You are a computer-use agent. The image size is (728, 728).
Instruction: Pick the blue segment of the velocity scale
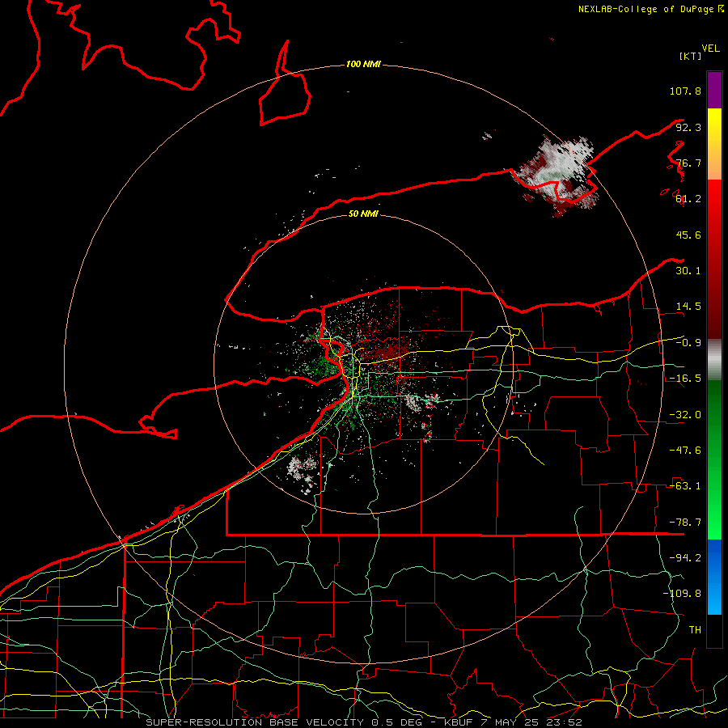pos(714,577)
